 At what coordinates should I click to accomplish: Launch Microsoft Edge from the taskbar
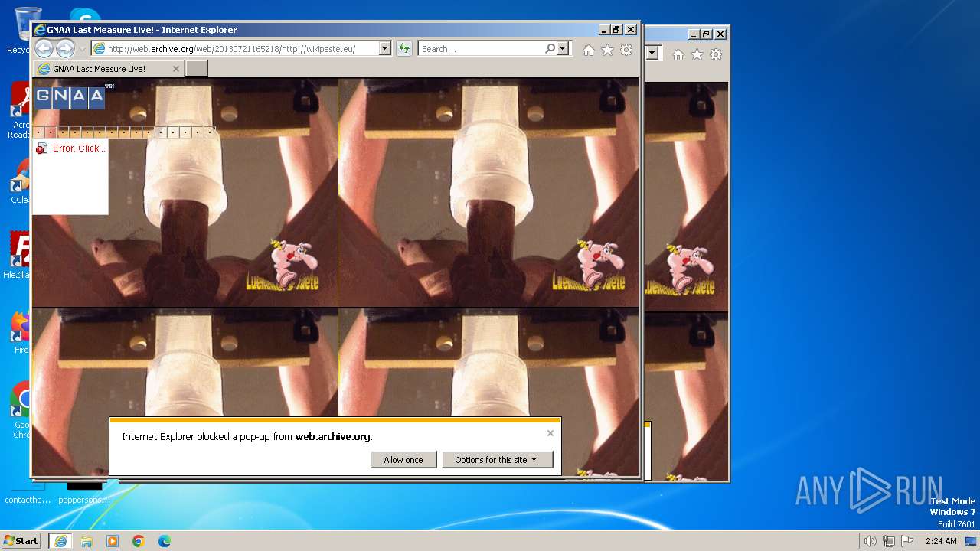pyautogui.click(x=165, y=541)
